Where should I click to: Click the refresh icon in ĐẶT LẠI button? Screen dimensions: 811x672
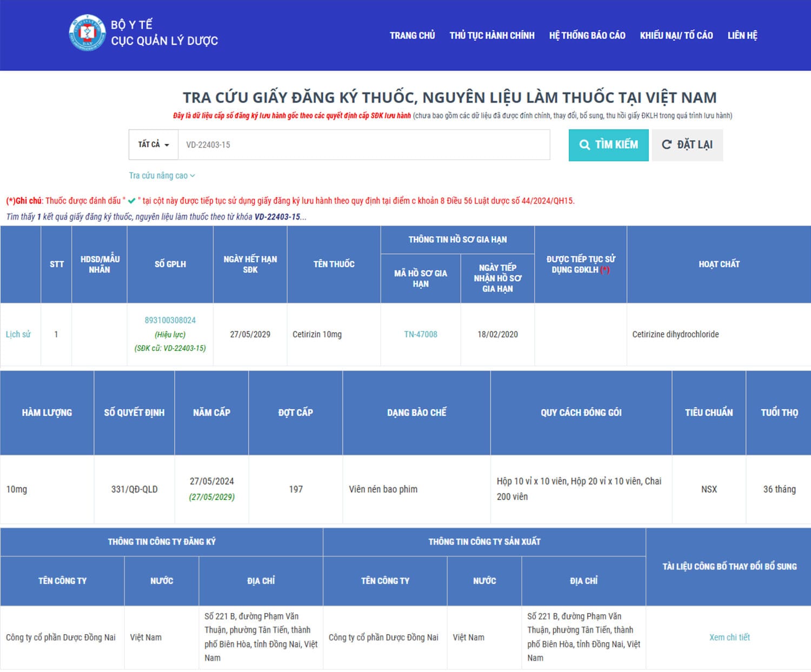(x=667, y=144)
